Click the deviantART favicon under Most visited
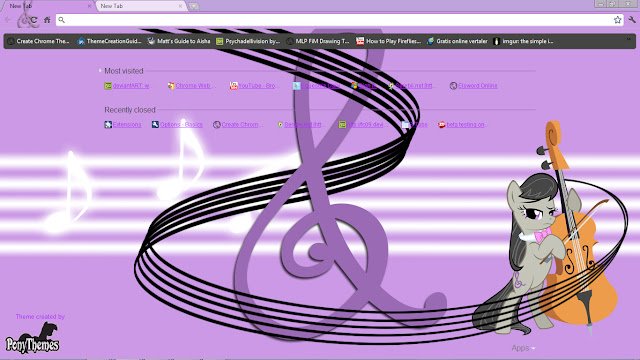 click(x=108, y=86)
